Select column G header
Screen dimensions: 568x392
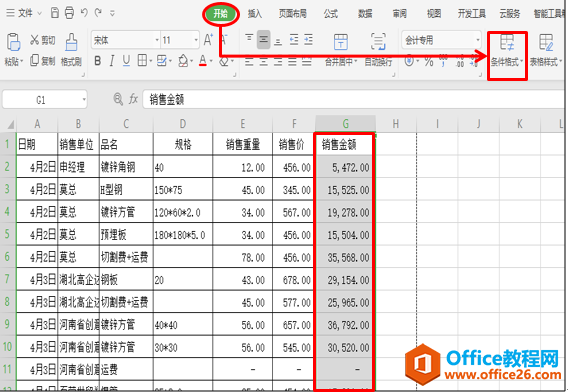pyautogui.click(x=345, y=124)
